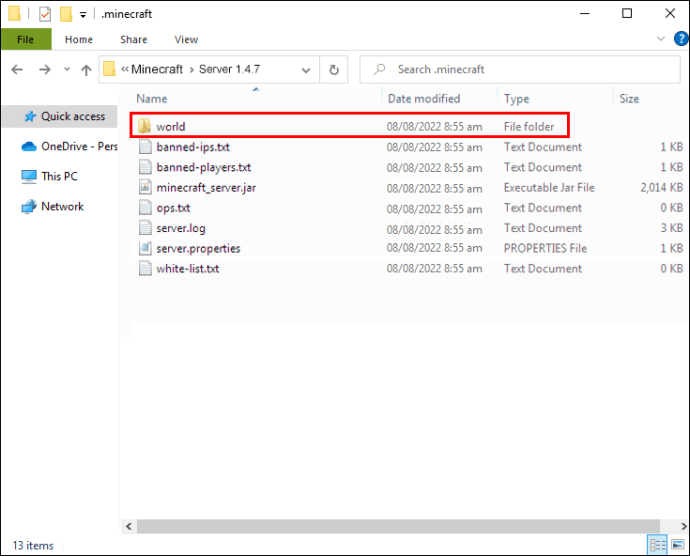Click the Server 1.4.7 breadcrumb
This screenshot has height=556, width=690.
tap(229, 69)
